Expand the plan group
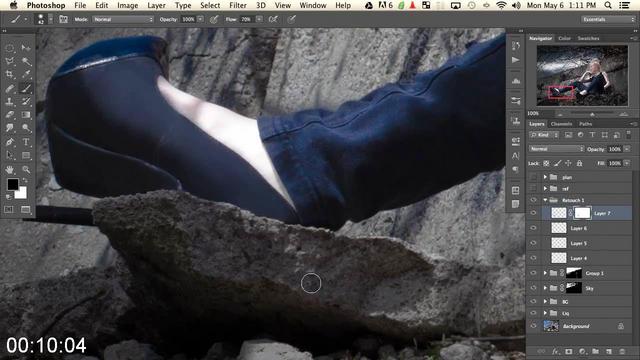This screenshot has height=360, width=640. 545,177
